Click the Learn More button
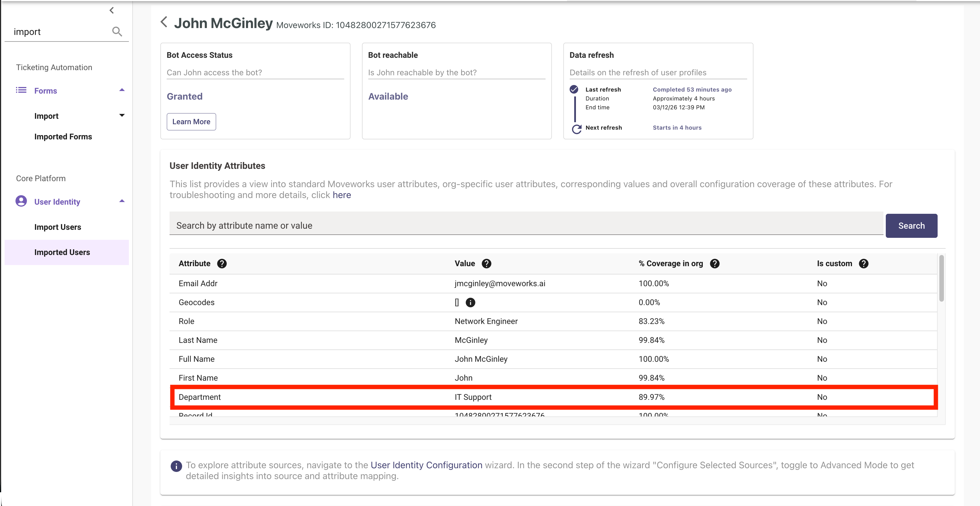The height and width of the screenshot is (506, 980). click(191, 122)
